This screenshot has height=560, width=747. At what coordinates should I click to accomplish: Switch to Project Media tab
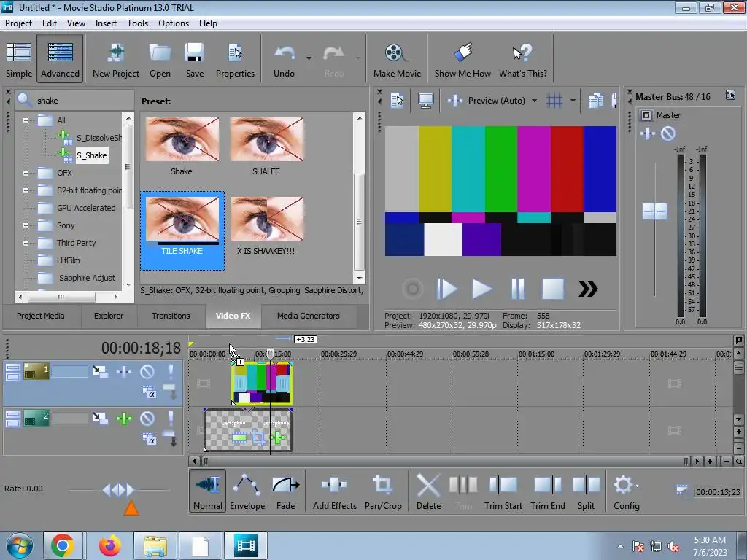[41, 316]
